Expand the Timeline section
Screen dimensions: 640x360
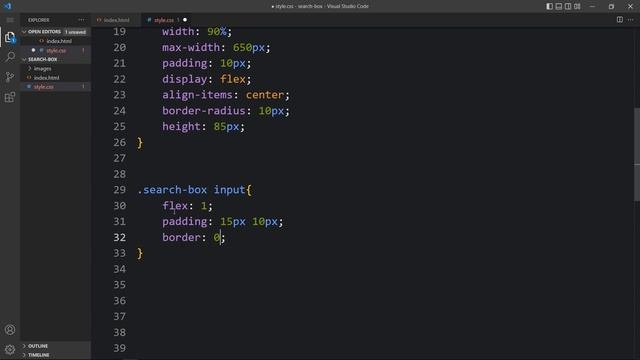38,355
